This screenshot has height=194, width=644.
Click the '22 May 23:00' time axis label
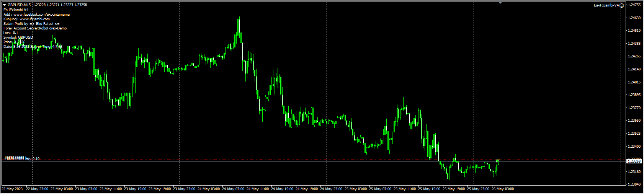pyautogui.click(x=37, y=189)
